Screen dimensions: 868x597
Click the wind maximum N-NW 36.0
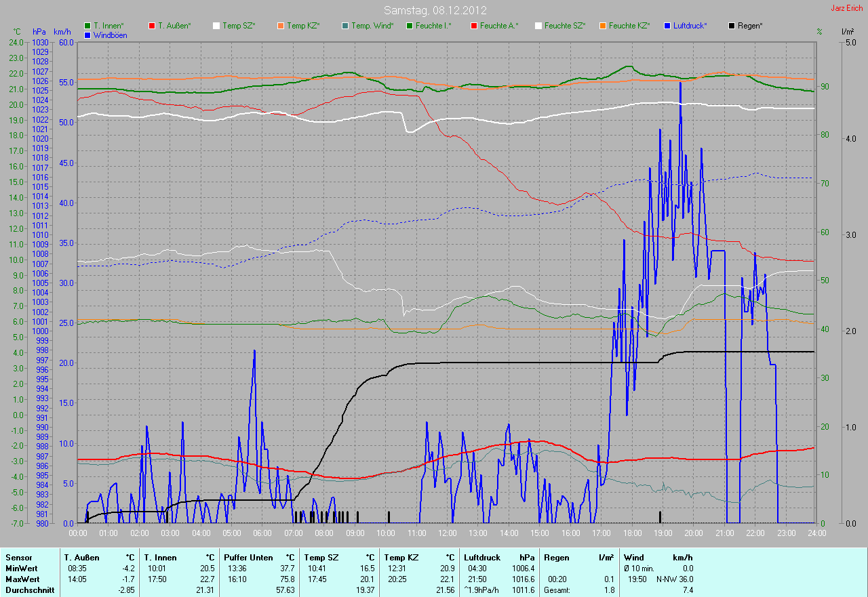click(x=675, y=579)
